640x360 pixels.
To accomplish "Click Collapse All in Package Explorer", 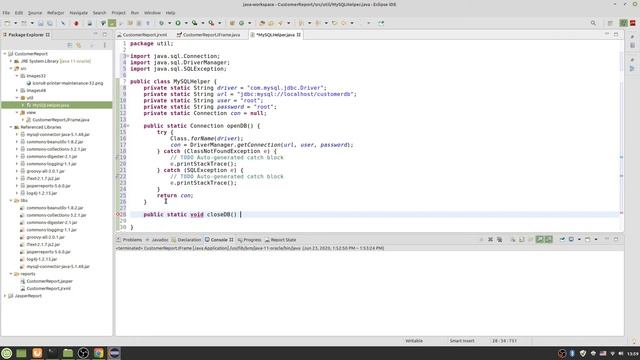I will [70, 45].
